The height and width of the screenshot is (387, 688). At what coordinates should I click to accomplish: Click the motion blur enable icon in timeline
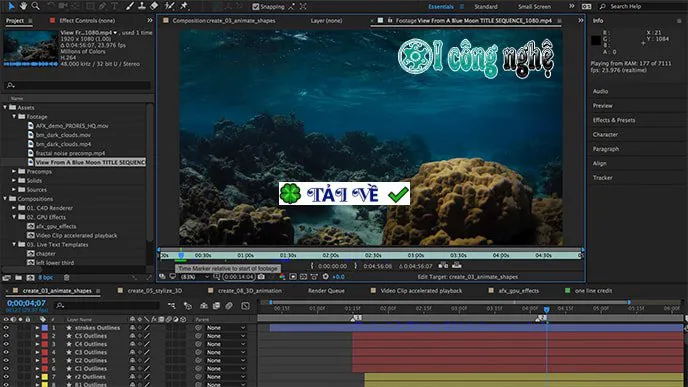(229, 305)
